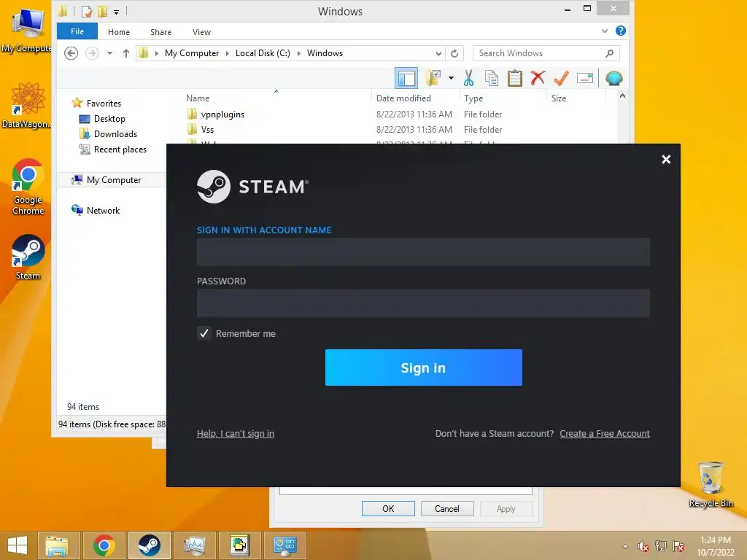Click the blue shell icon in toolbar

coord(614,78)
